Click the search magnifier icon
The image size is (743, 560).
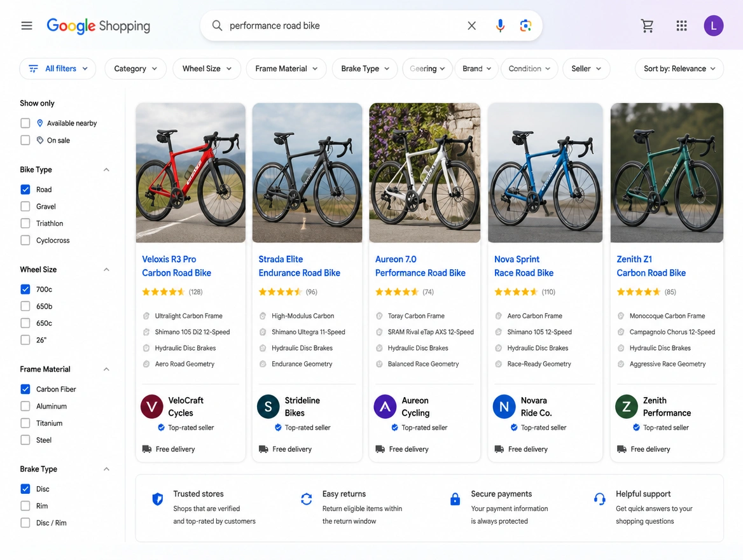click(217, 25)
